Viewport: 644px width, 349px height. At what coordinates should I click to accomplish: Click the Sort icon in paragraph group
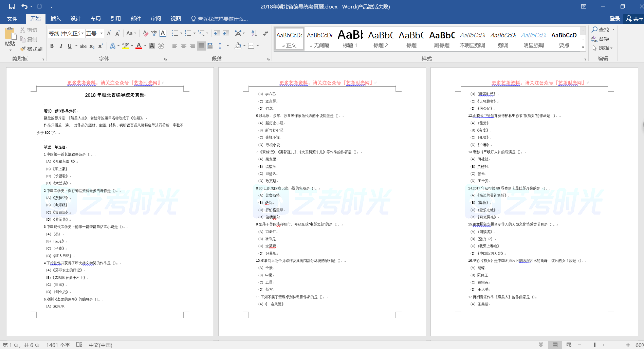coord(254,33)
